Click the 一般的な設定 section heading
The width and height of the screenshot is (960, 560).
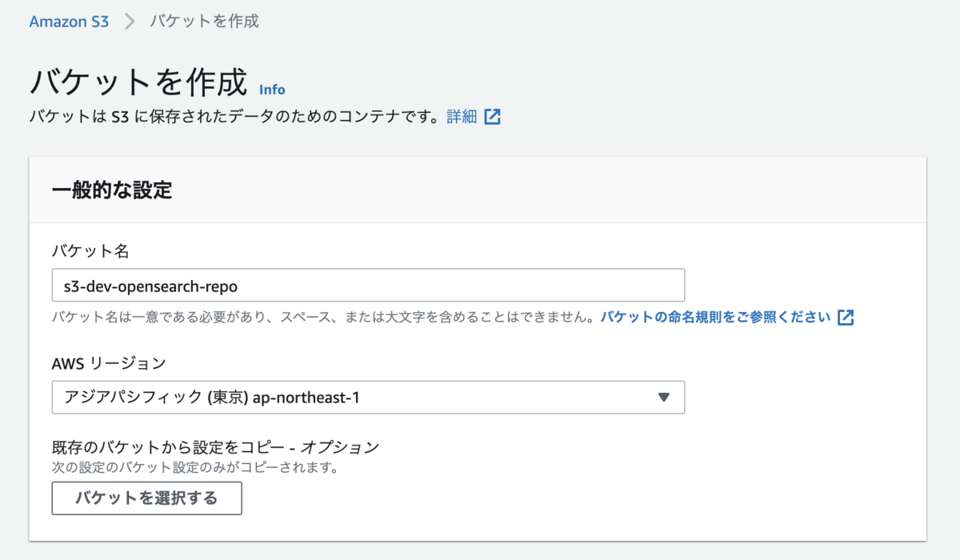point(112,190)
